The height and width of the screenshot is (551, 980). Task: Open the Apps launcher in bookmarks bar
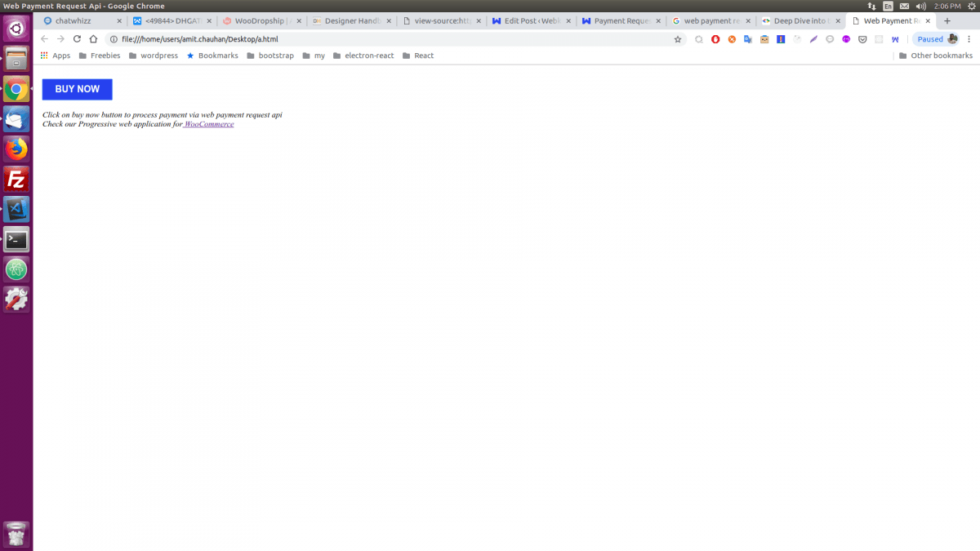tap(53, 56)
